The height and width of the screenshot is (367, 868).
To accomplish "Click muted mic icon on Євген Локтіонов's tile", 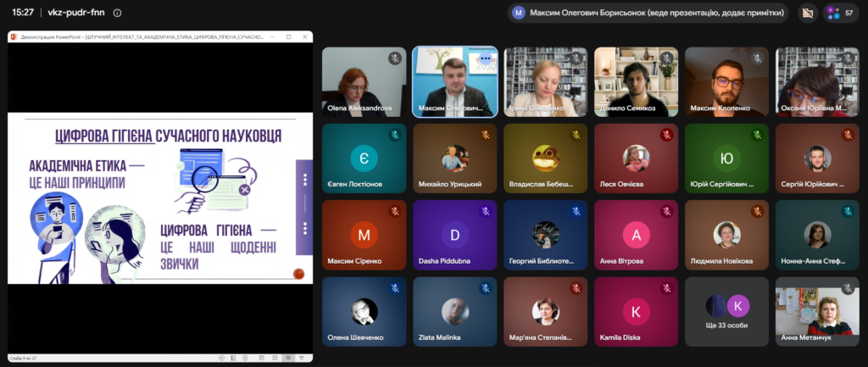I will (x=395, y=135).
